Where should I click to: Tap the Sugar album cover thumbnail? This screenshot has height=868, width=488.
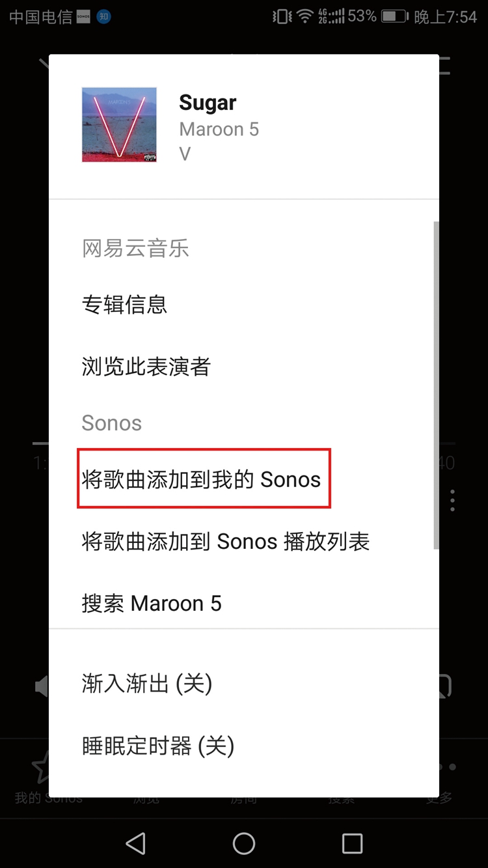(119, 125)
